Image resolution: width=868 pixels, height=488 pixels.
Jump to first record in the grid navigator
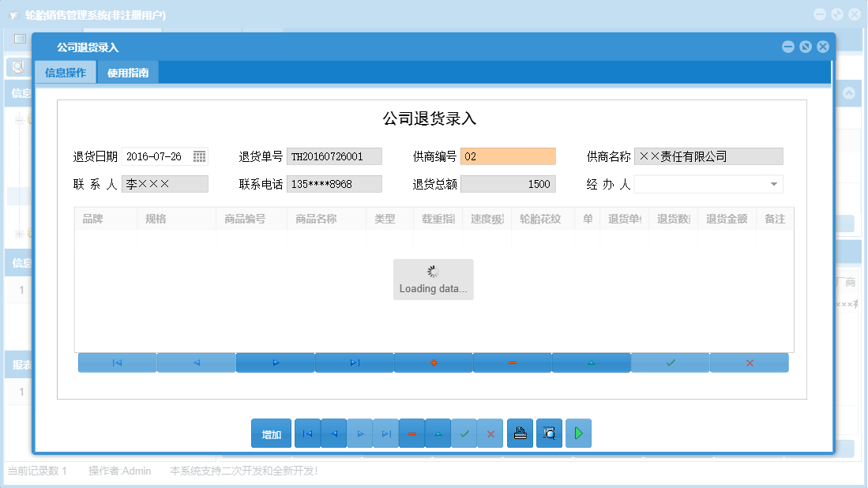click(x=117, y=362)
